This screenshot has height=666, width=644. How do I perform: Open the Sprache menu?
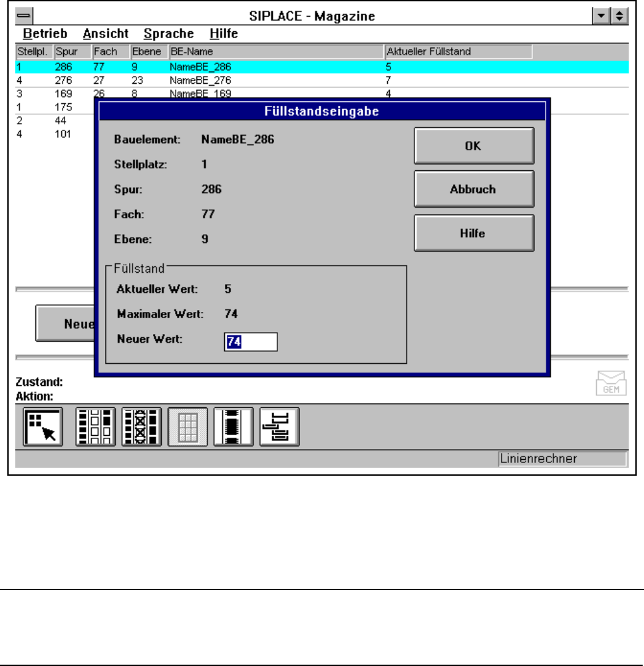coord(168,33)
